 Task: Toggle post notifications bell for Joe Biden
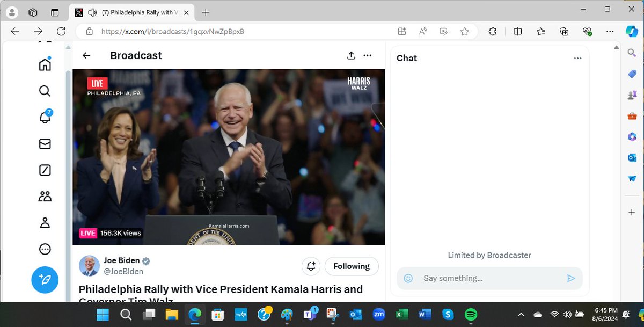[311, 266]
